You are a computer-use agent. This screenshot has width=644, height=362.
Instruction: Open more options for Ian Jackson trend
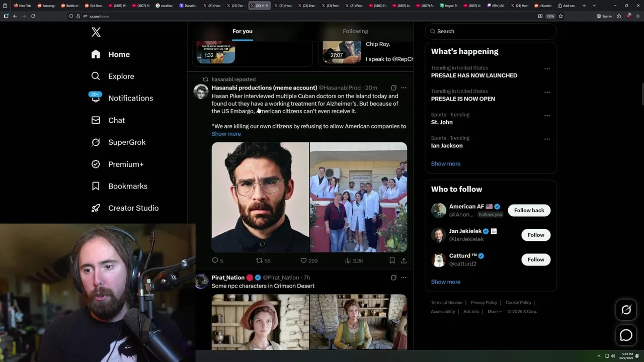pos(547,139)
